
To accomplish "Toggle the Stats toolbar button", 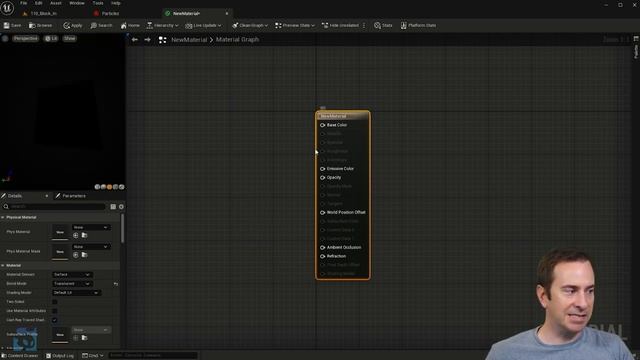I will click(383, 25).
